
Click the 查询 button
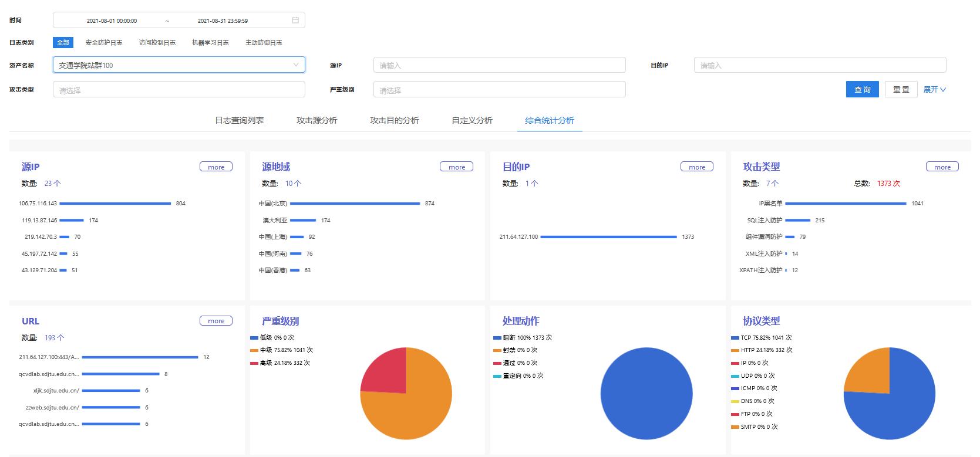click(863, 89)
